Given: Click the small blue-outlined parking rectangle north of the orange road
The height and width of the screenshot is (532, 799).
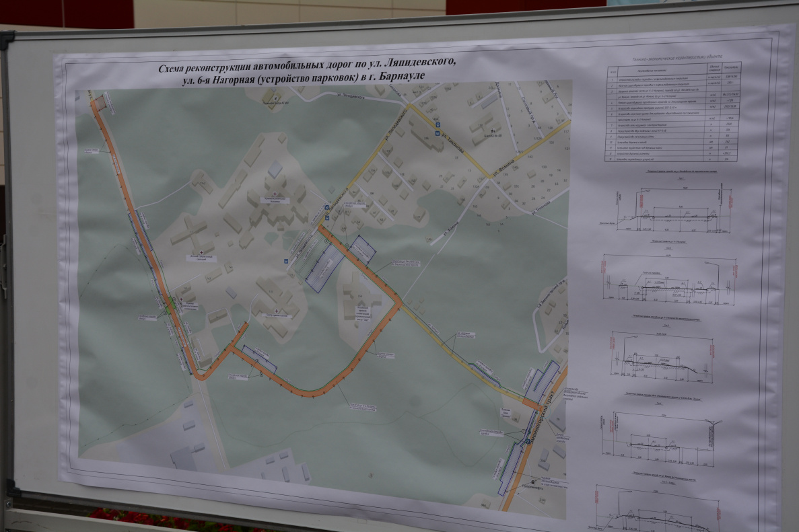Looking at the screenshot, I should pos(362,250).
